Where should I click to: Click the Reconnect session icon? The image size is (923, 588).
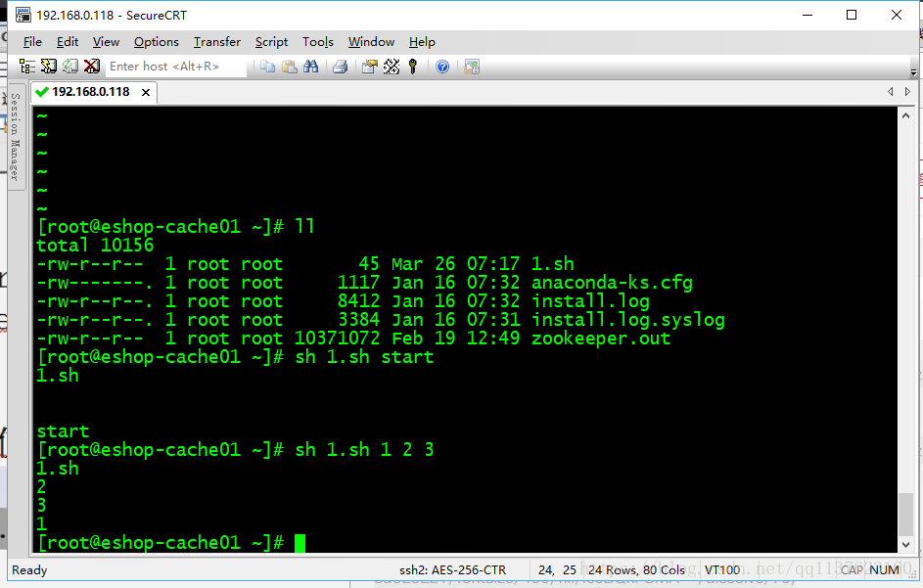click(70, 67)
